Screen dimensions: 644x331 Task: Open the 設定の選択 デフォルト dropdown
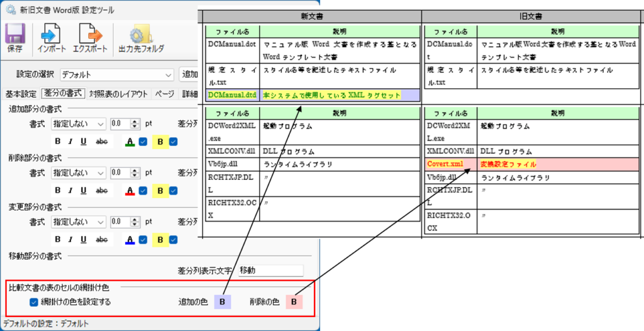coord(116,75)
